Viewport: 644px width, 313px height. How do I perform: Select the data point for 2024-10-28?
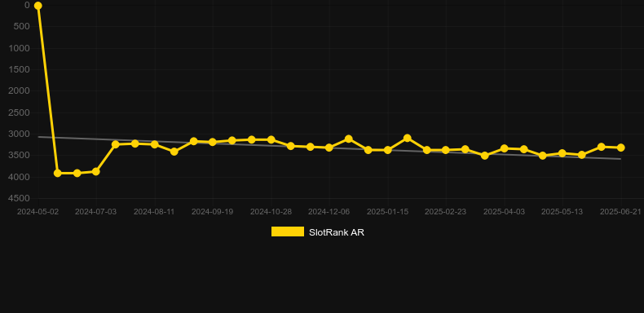(x=271, y=140)
